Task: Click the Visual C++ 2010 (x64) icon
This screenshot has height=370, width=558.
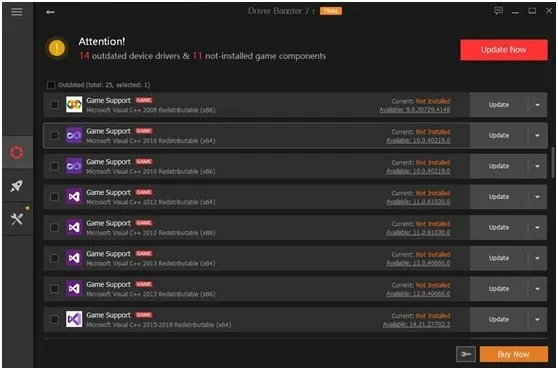Action: pos(74,135)
